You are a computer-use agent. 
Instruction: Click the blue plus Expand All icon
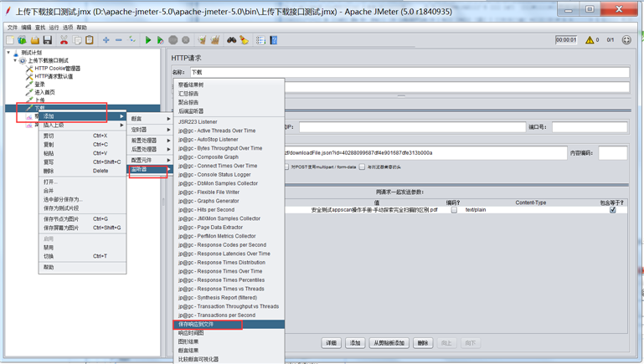point(106,40)
